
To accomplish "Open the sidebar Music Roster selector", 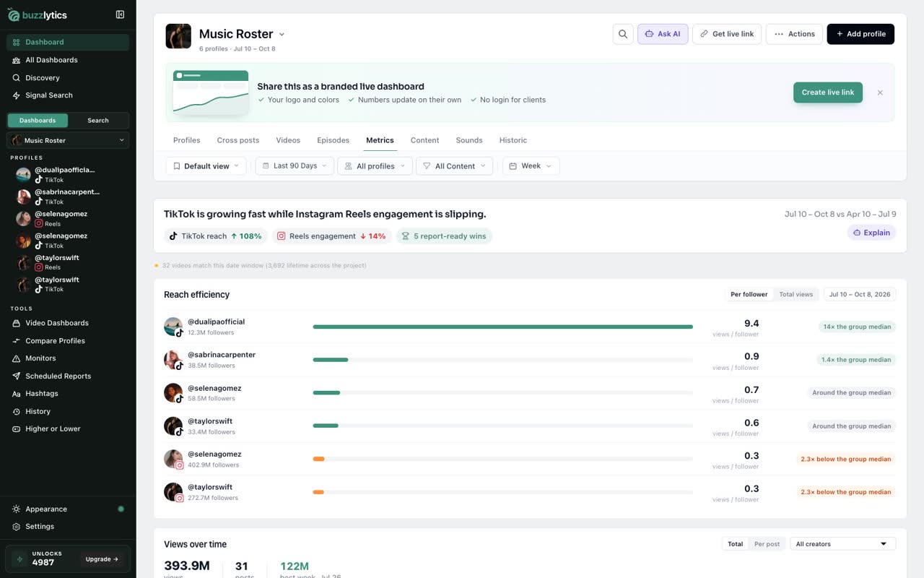I will (x=68, y=140).
